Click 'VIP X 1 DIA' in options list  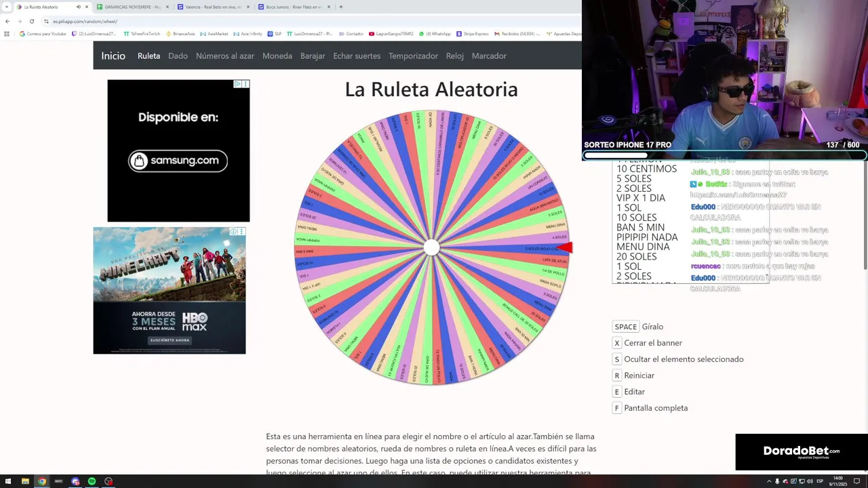tap(641, 198)
